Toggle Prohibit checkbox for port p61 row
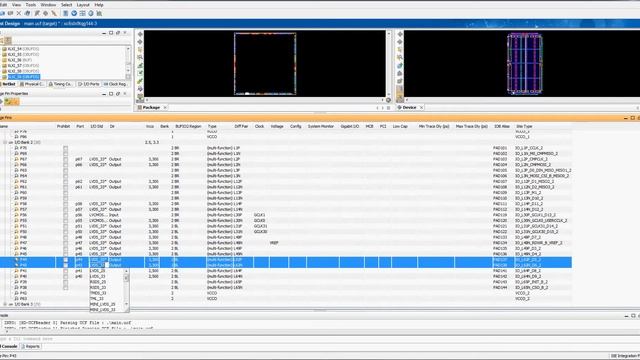640x360 pixels. pos(65,187)
